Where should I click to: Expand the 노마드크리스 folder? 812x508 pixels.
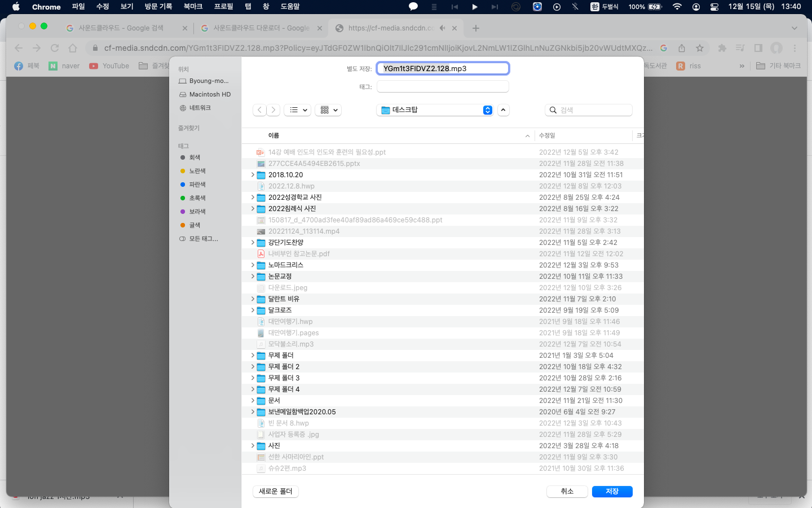click(x=252, y=265)
